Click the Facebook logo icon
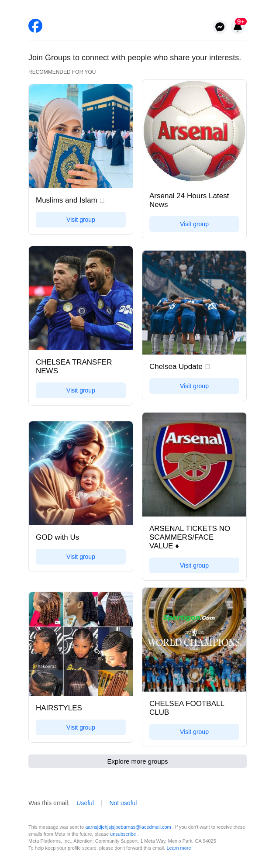The height and width of the screenshot is (868, 262). click(35, 26)
